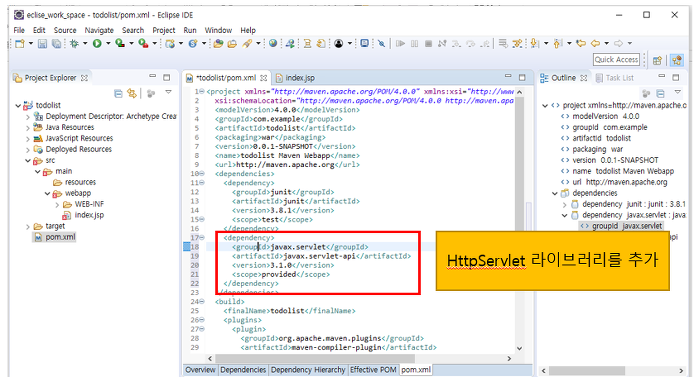Viewport: 694px width, 377px height.
Task: Collapse the src folder
Action: (28, 161)
